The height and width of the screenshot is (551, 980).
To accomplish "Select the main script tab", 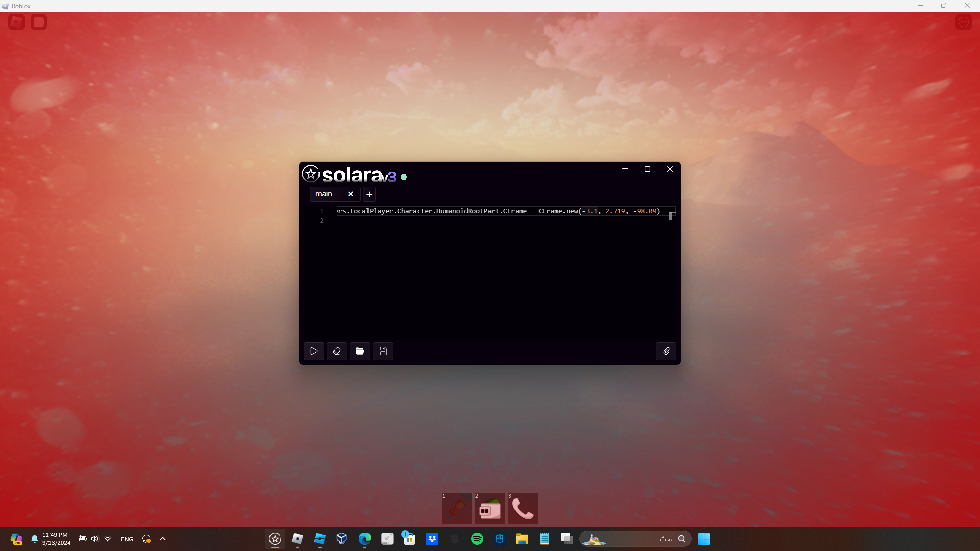I will [327, 194].
